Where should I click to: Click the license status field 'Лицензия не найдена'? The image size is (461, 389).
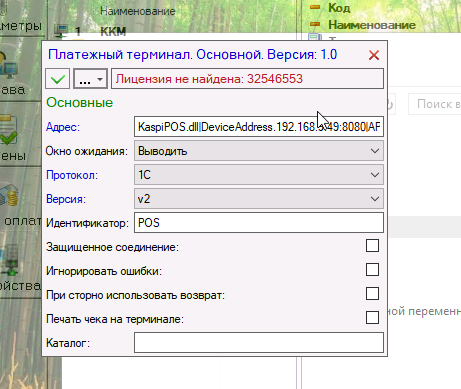click(x=247, y=79)
